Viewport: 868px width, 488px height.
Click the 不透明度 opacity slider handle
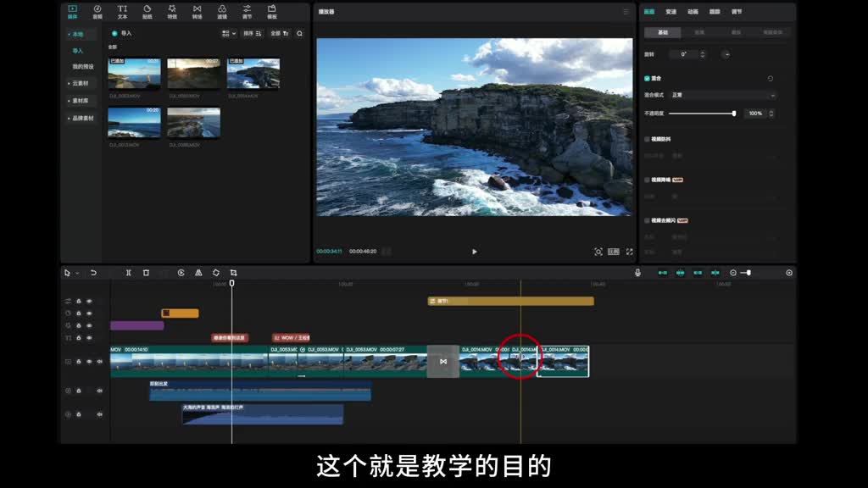point(734,113)
